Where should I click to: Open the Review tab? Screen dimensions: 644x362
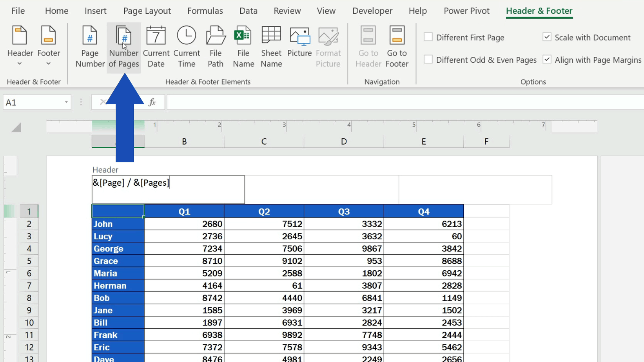point(287,11)
